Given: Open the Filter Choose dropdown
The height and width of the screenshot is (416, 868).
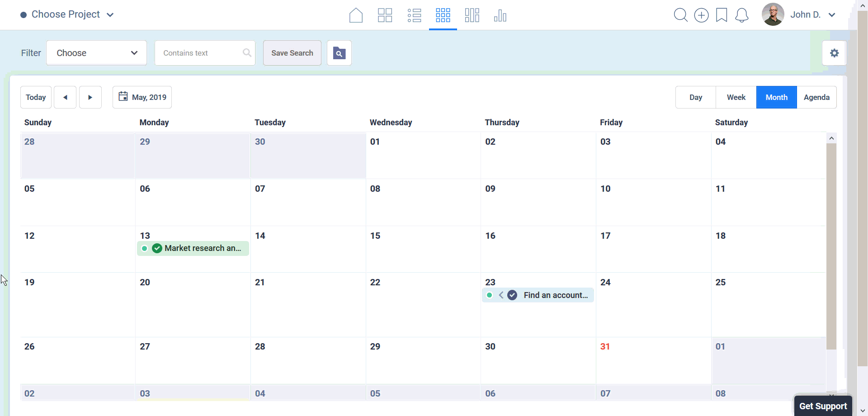Looking at the screenshot, I should point(96,53).
